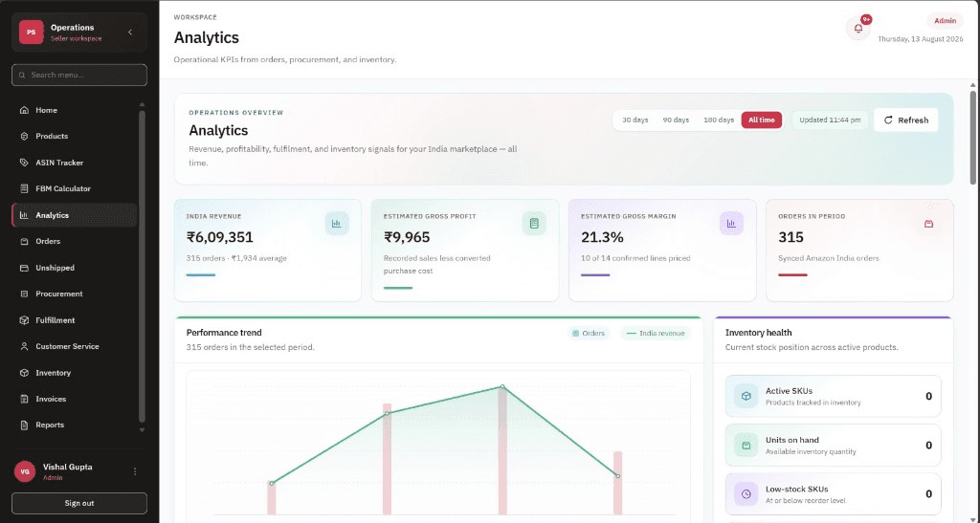Open the Products menu item
Viewport: 980px width, 523px height.
(x=75, y=136)
